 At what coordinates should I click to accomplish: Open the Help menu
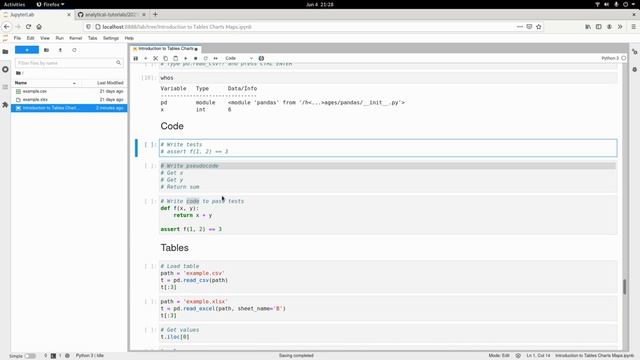pyautogui.click(x=129, y=38)
